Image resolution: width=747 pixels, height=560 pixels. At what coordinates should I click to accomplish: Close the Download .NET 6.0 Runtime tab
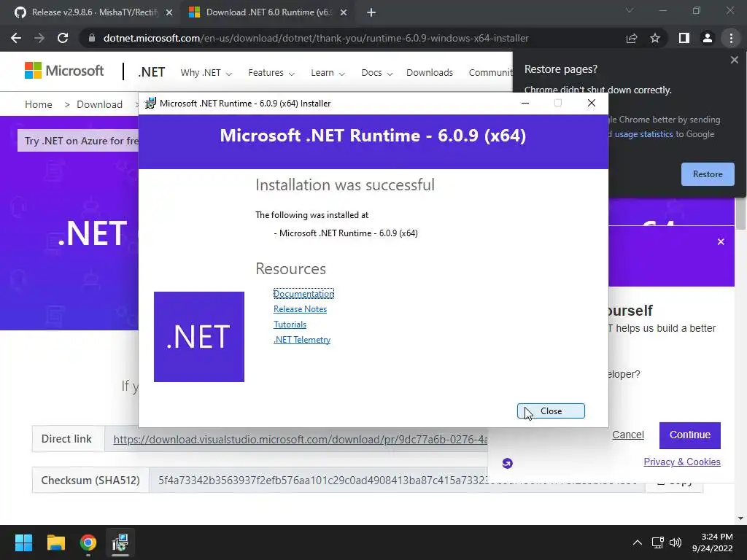(x=344, y=12)
